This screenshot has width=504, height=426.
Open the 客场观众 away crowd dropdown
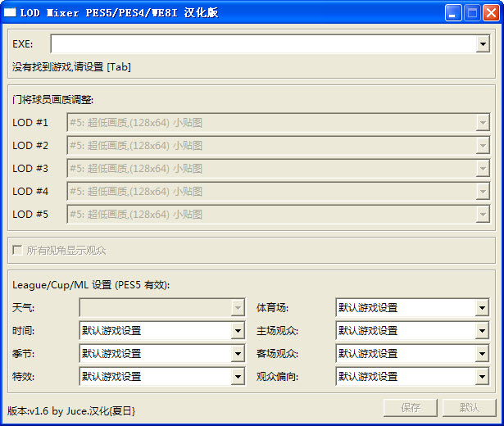[482, 354]
